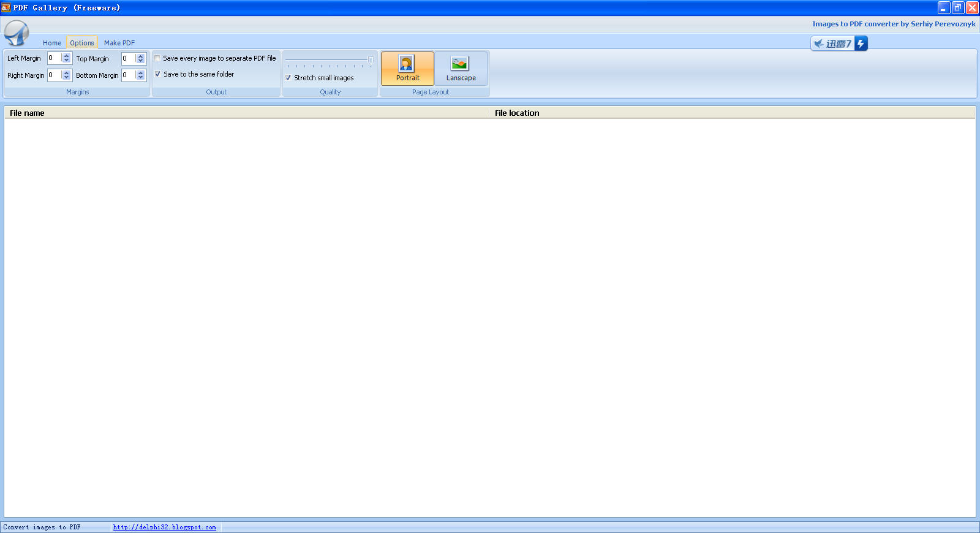Enable Save every image to separate PDF file

tap(157, 58)
